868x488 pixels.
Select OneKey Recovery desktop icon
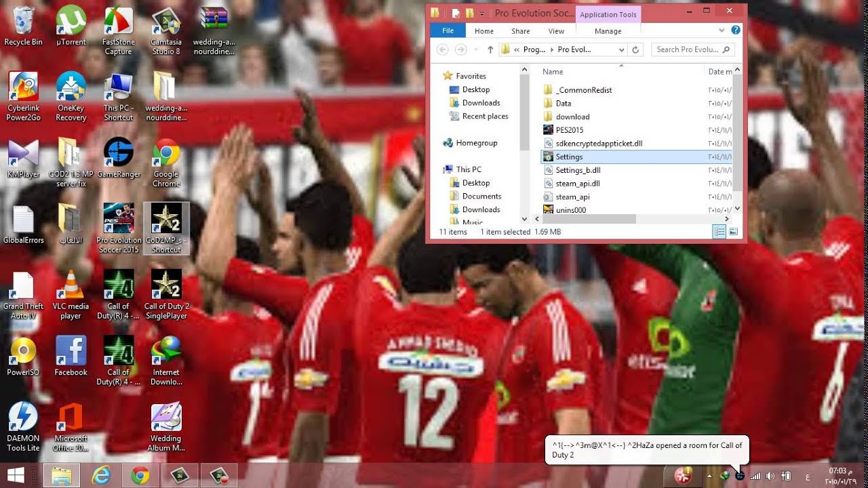pos(71,97)
